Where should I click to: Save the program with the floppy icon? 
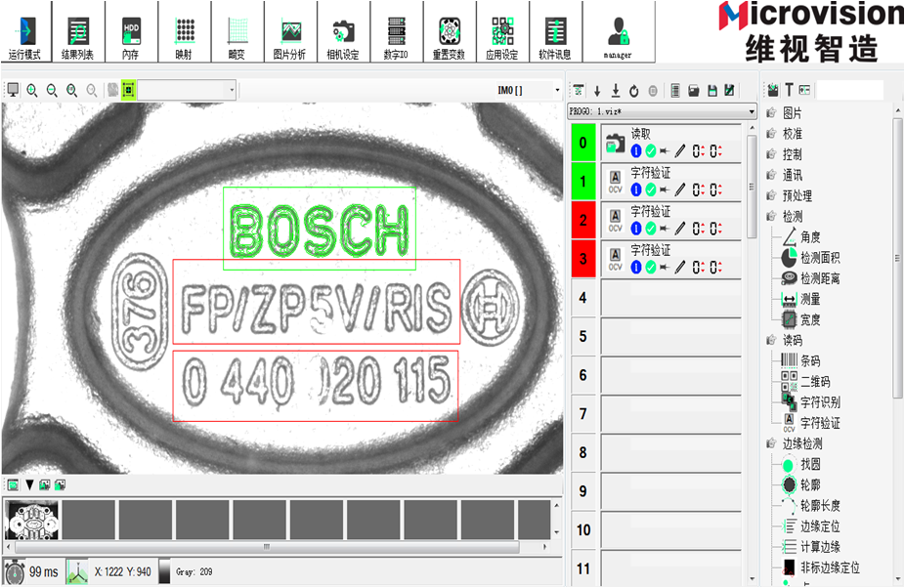712,91
